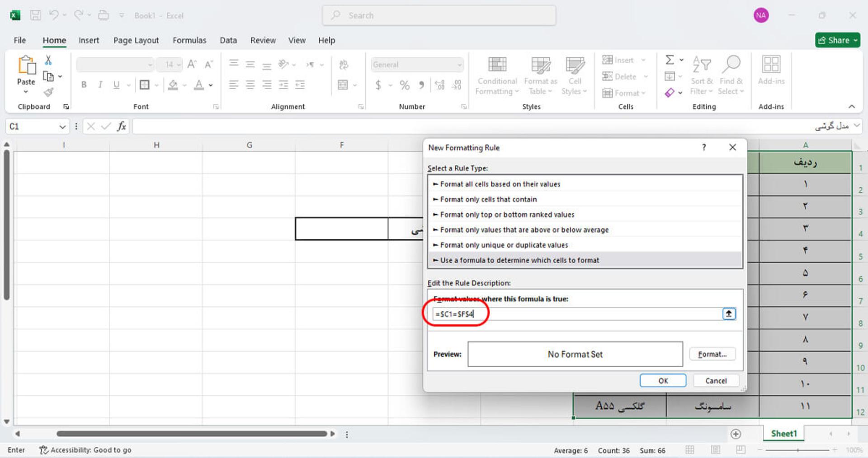The image size is (868, 458).
Task: Add new sheet with plus icon
Action: (x=736, y=434)
